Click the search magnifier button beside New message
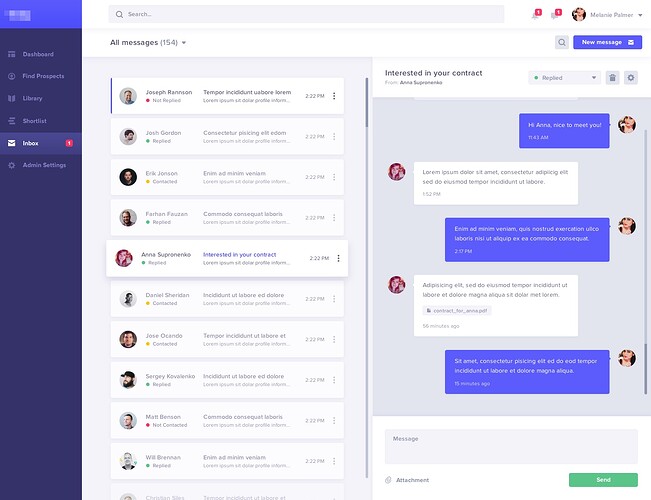The height and width of the screenshot is (500, 651). 562,42
